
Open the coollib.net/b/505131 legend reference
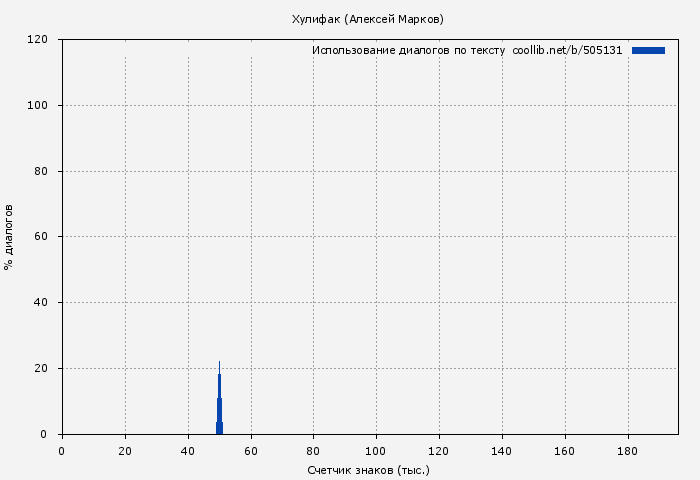click(x=567, y=50)
